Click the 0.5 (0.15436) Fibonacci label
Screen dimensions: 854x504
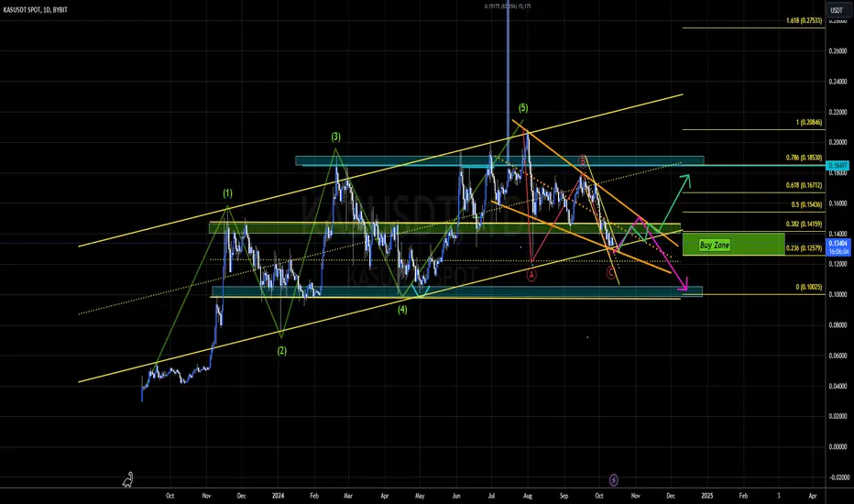pyautogui.click(x=806, y=205)
